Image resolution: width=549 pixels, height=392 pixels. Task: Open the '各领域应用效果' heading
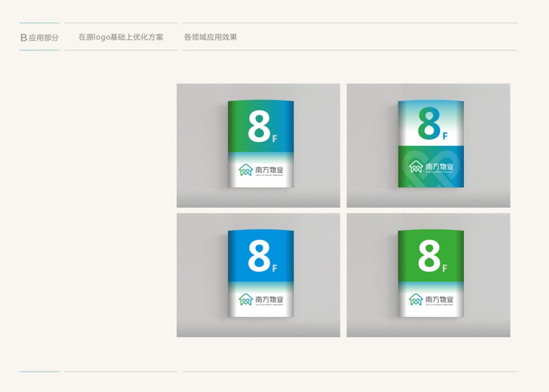(210, 37)
